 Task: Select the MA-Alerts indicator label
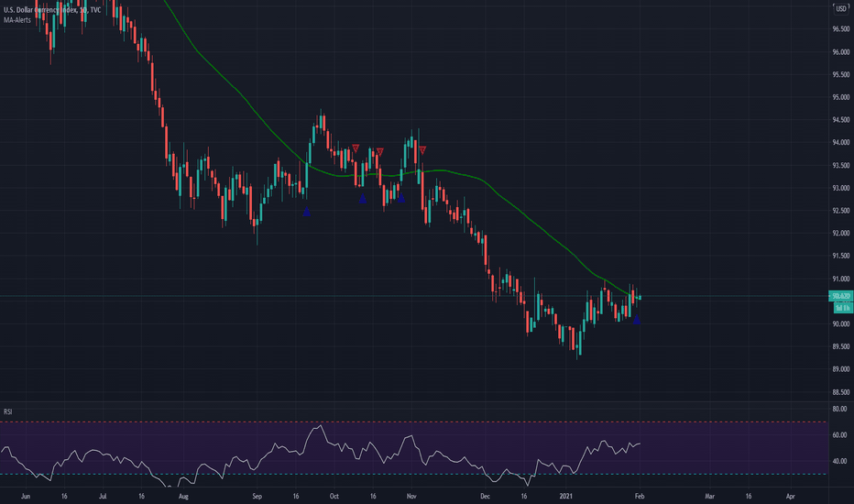[17, 20]
